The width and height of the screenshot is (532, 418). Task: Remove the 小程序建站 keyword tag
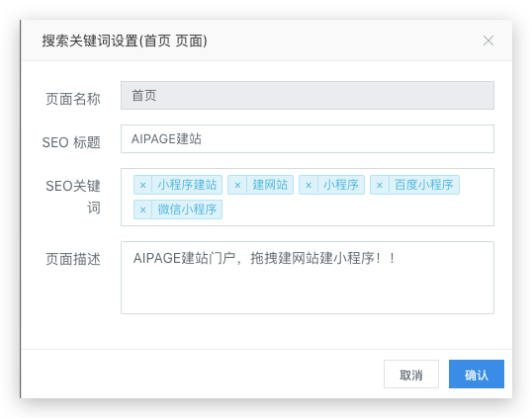click(x=142, y=185)
